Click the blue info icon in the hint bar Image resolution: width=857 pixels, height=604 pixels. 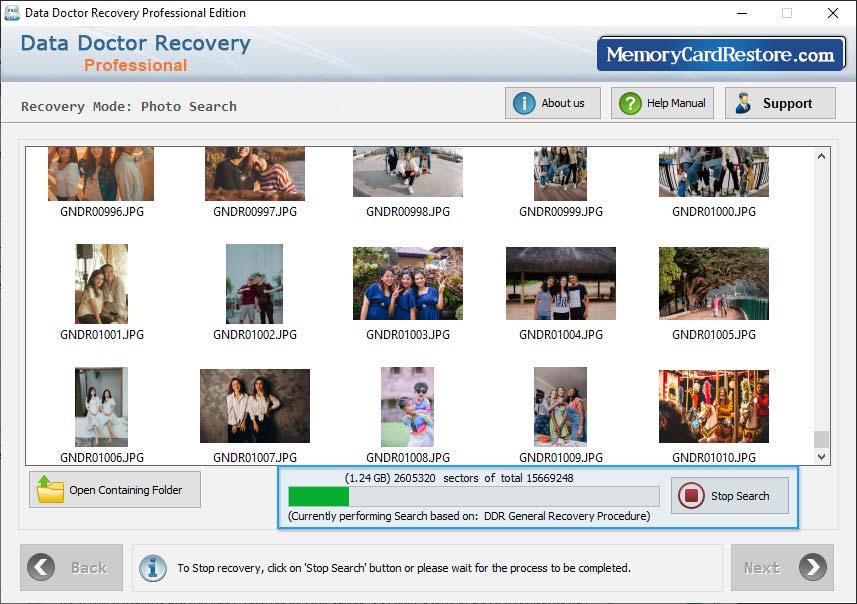pos(152,568)
